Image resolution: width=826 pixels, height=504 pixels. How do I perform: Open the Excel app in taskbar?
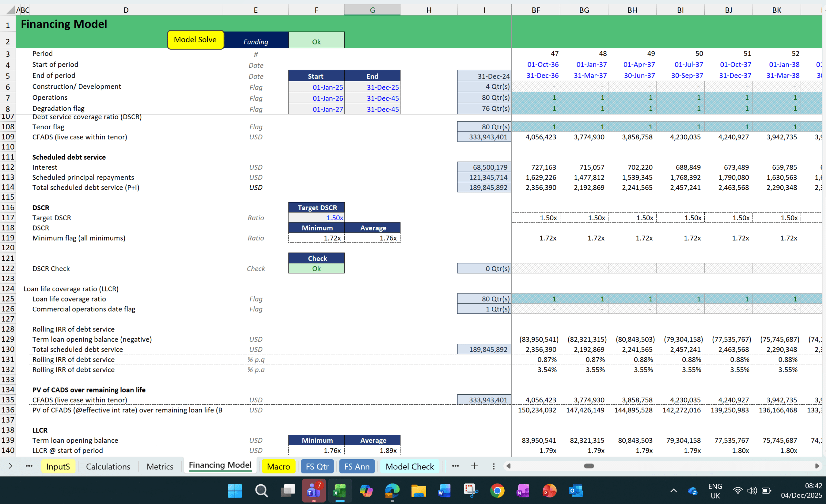tap(339, 491)
